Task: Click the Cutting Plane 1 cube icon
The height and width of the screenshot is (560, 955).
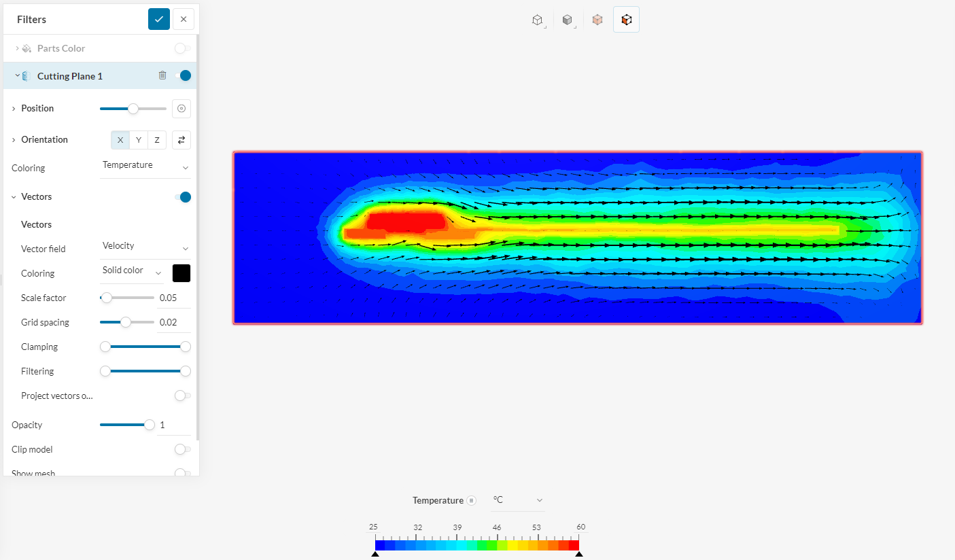Action: point(27,76)
